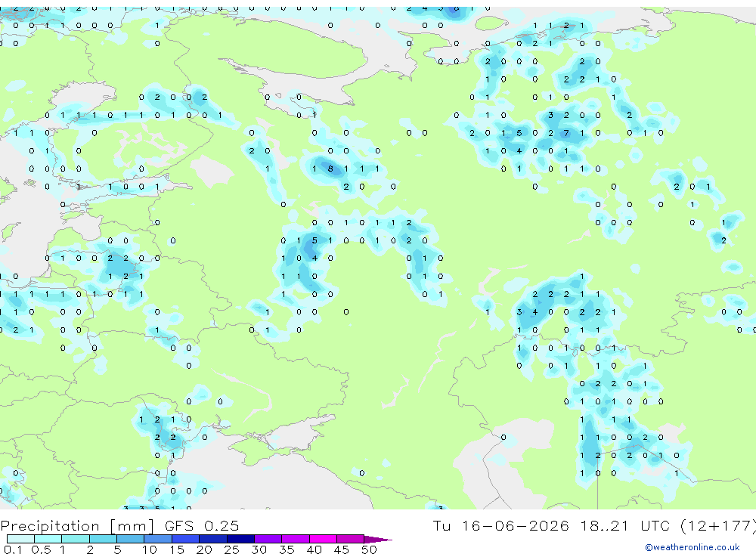Click the "30" legend scale label
The width and height of the screenshot is (756, 554).
coord(259,549)
